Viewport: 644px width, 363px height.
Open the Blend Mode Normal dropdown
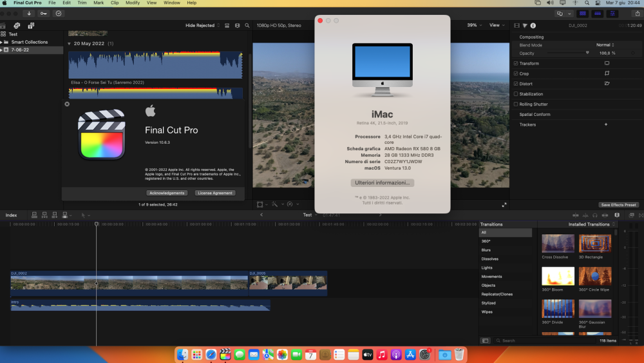(605, 44)
